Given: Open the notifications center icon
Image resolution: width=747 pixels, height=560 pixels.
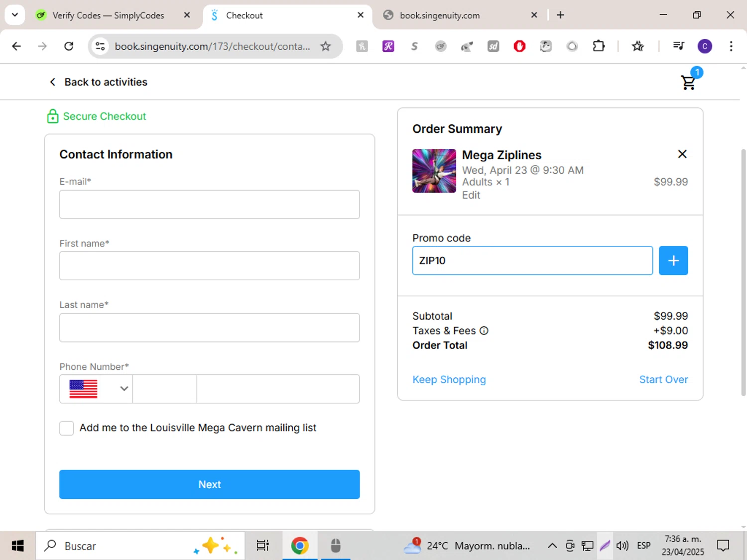Looking at the screenshot, I should coord(723,546).
